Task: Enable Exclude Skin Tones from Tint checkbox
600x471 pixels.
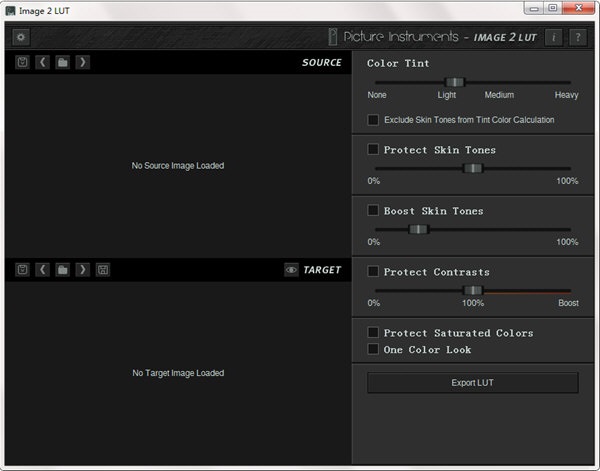Action: [x=373, y=120]
